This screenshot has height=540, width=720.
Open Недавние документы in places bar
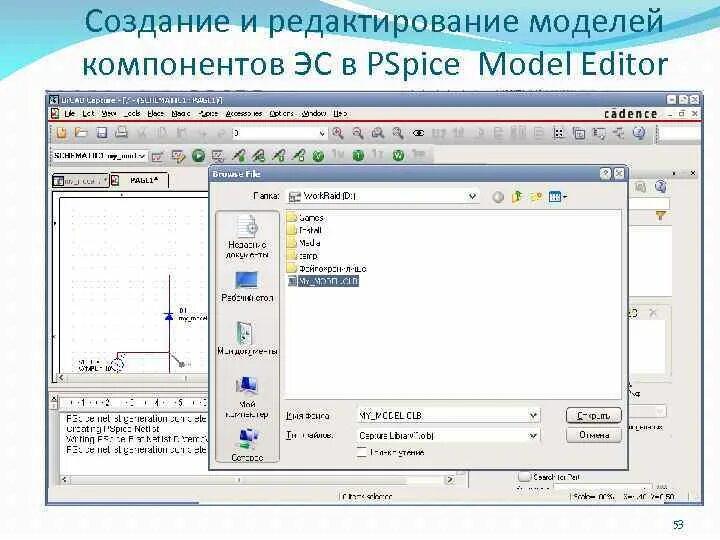247,238
